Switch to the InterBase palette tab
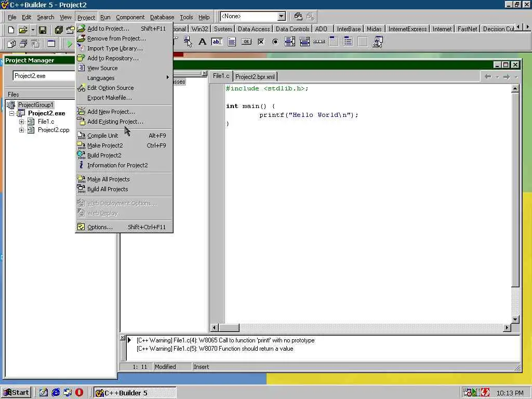Viewport: 532px width, 399px height. point(349,29)
